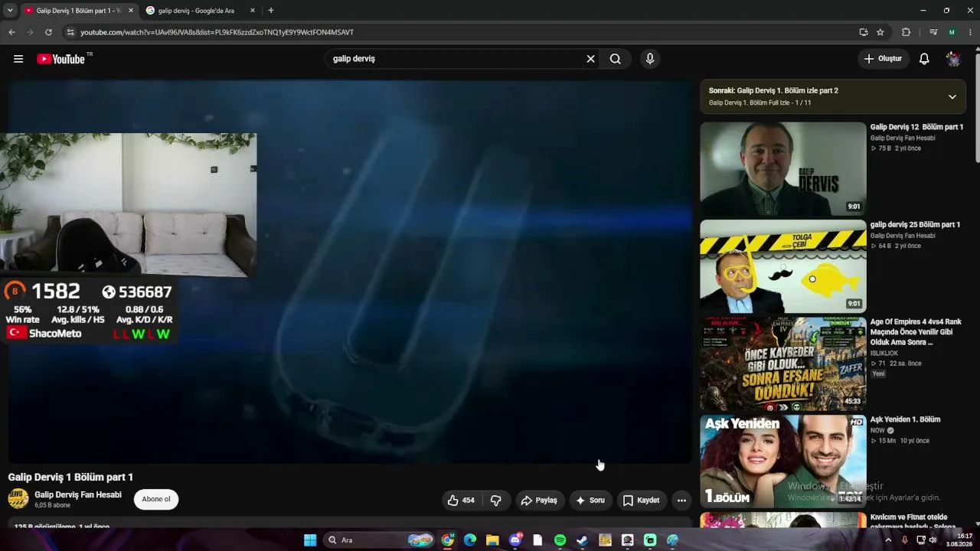Show hidden system tray icons
This screenshot has height=551, width=980.
tap(888, 540)
